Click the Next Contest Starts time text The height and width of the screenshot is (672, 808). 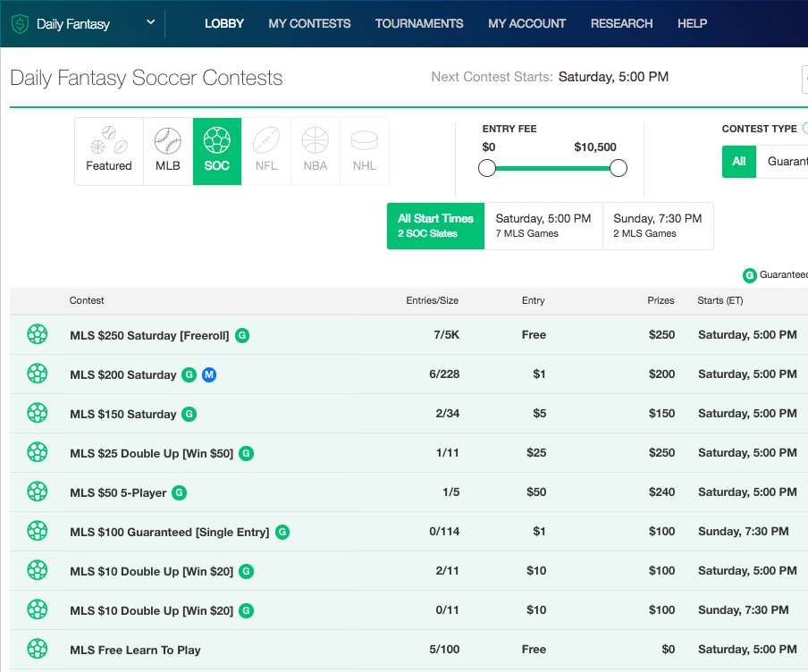[x=613, y=77]
